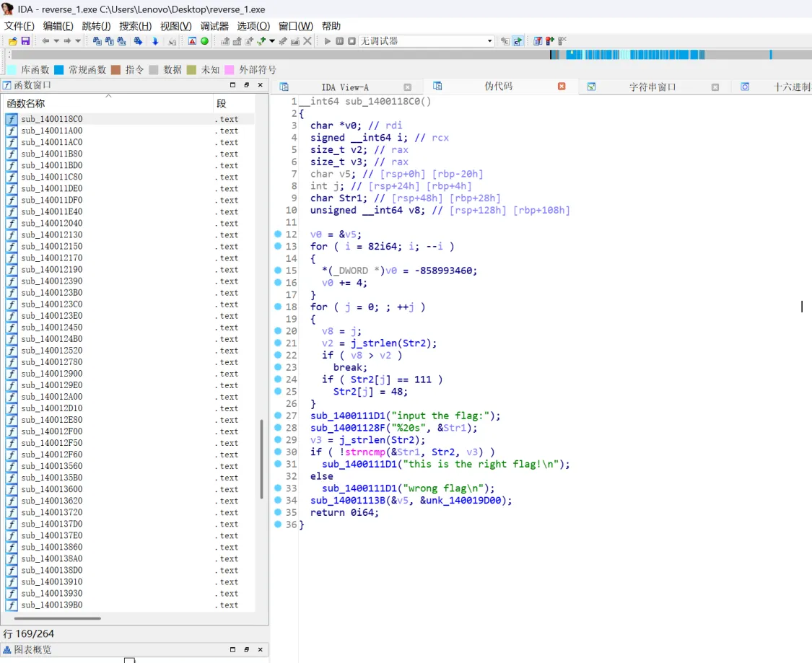Open the 窗口(W) menu
812x663 pixels.
[296, 26]
